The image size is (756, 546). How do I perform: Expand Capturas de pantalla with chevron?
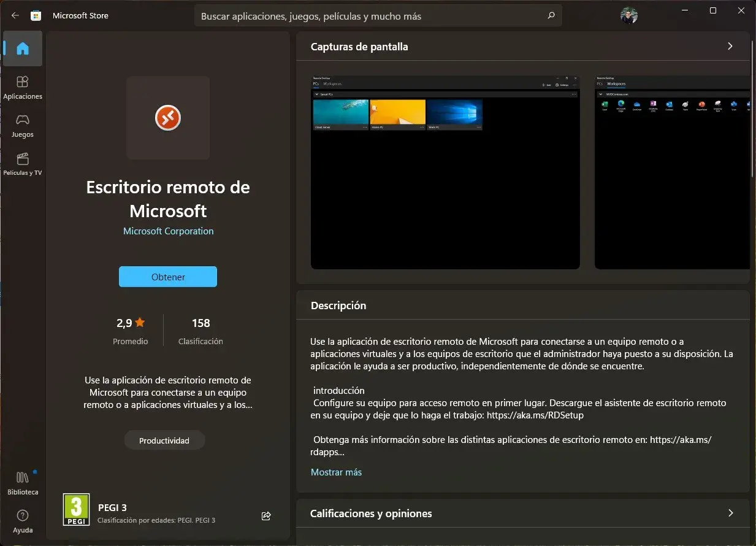730,46
